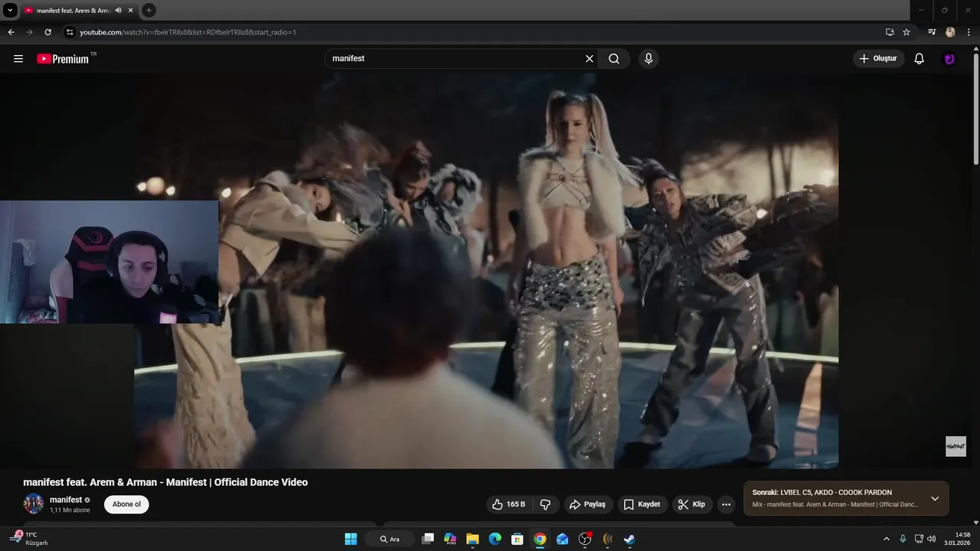This screenshot has width=980, height=551.
Task: Bookmark this page with star icon
Action: tap(906, 32)
